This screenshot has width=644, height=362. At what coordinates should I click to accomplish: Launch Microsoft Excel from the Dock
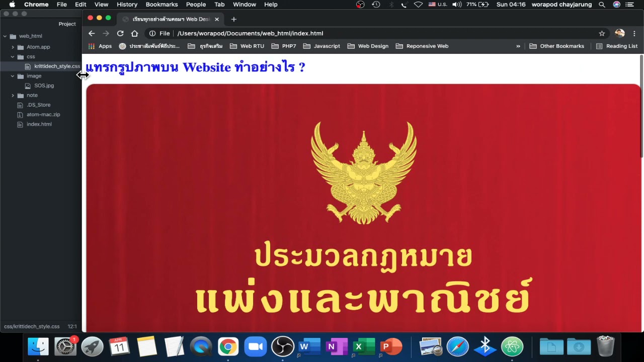(x=364, y=346)
